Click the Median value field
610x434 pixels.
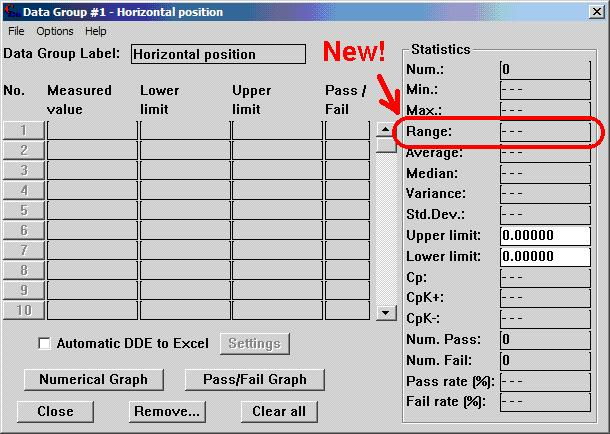545,173
